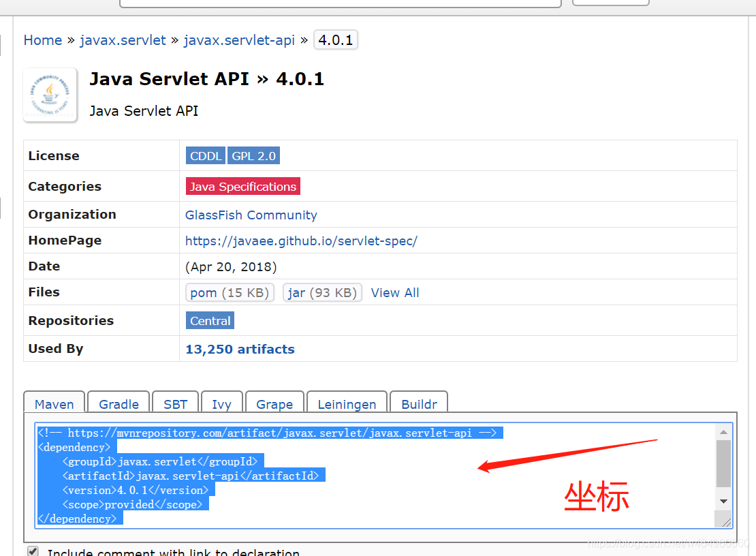
Task: Click View All files link
Action: 395,293
